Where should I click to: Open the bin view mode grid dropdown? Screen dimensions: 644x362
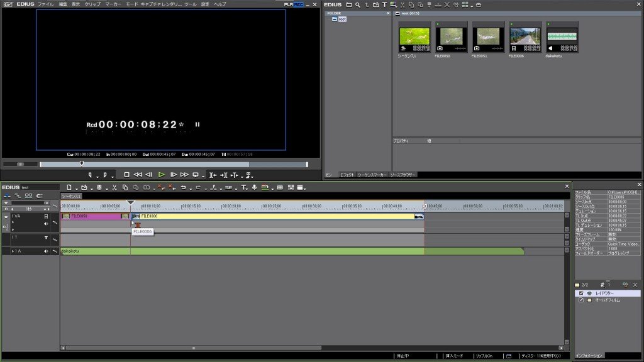pyautogui.click(x=472, y=6)
